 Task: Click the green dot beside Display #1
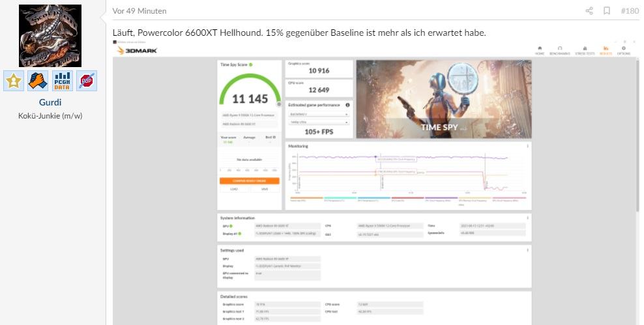239,233
